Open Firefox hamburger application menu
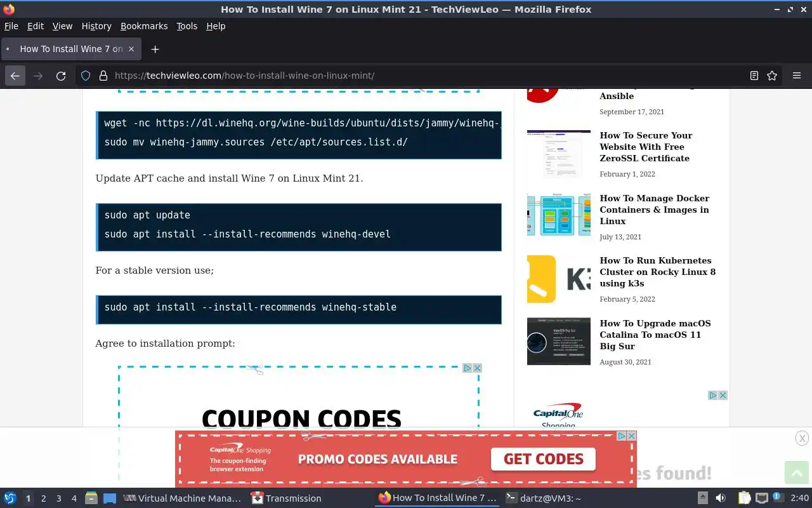The width and height of the screenshot is (812, 508). (x=797, y=76)
